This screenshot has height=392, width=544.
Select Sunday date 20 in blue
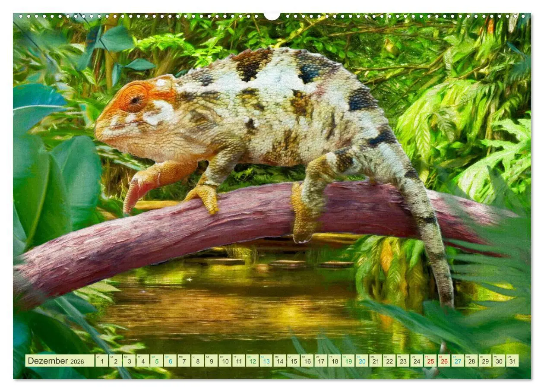[x=362, y=361]
